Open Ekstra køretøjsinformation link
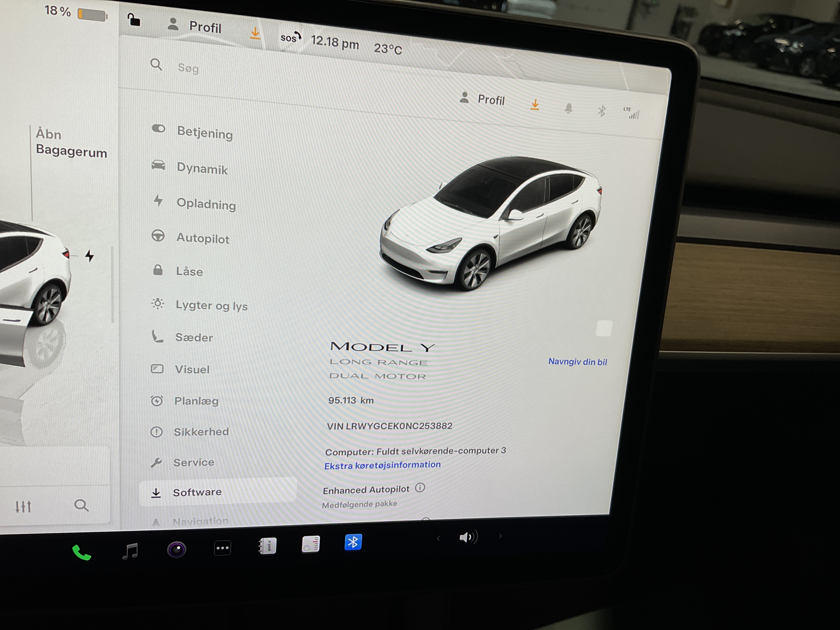Screen dimensions: 840x630 pos(382,465)
